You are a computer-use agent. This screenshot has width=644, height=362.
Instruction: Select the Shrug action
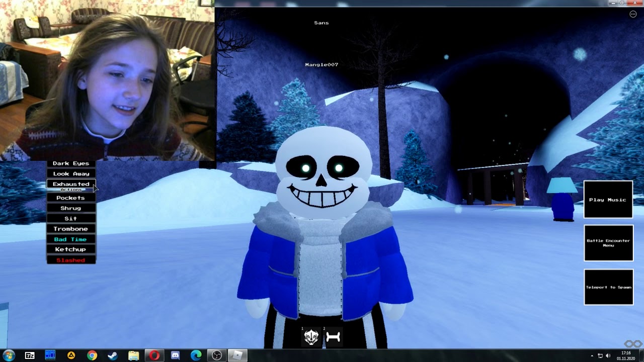coord(71,208)
